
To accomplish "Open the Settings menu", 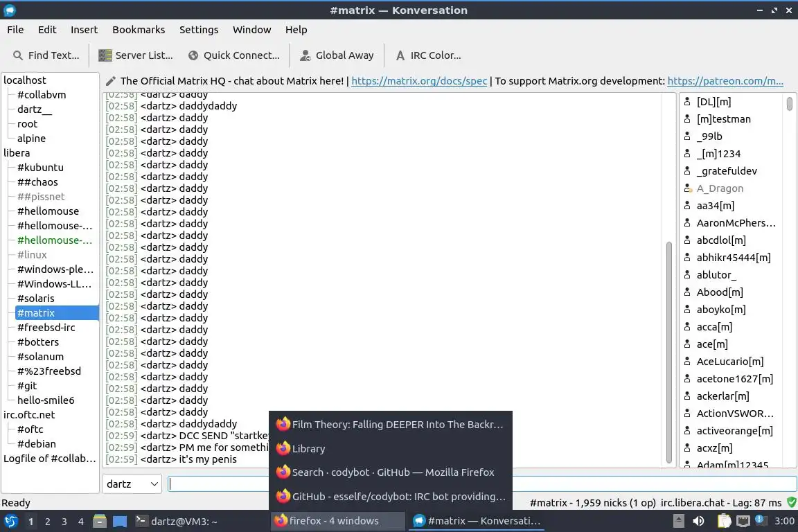I will 199,30.
